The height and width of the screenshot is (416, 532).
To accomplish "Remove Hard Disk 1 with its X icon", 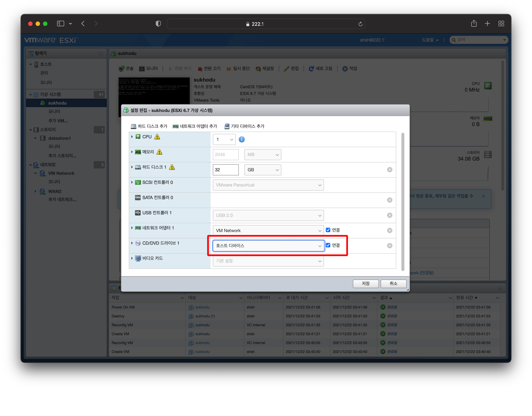I will (390, 170).
